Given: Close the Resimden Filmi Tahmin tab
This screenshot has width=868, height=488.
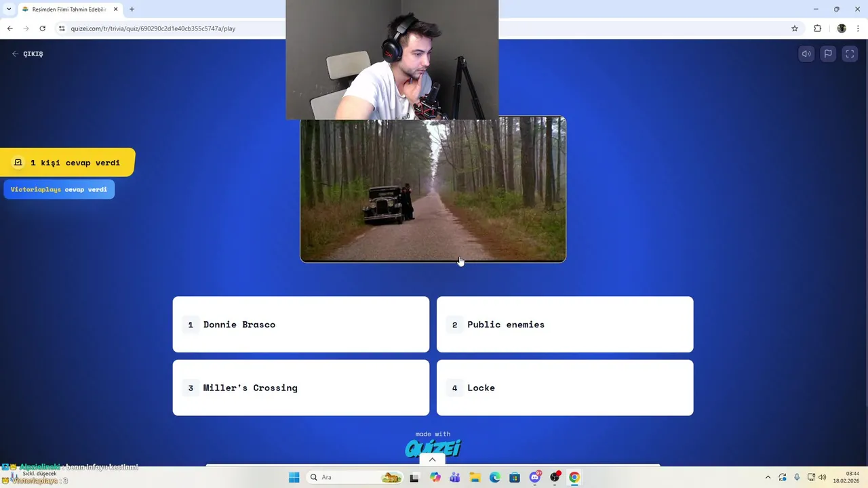Looking at the screenshot, I should click(x=115, y=9).
